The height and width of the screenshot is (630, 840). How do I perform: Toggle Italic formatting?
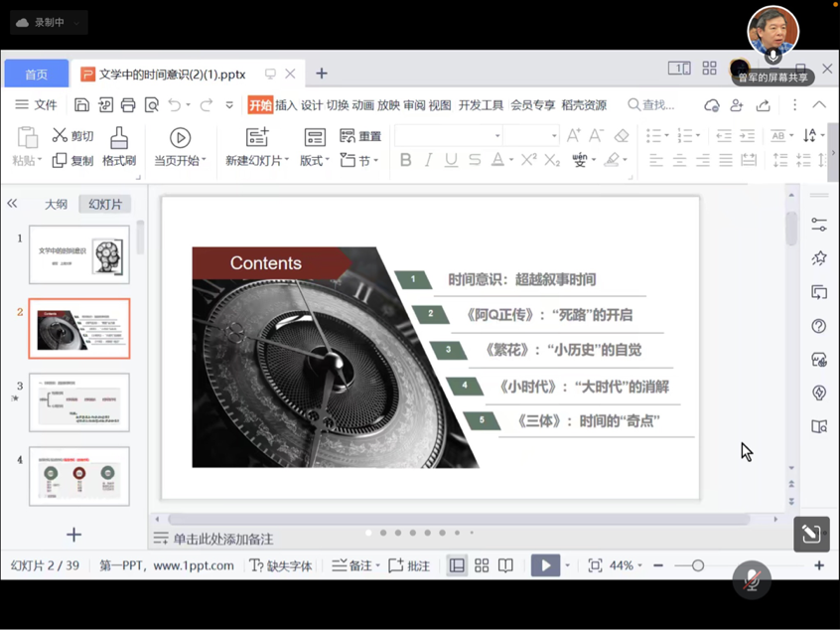tap(428, 160)
